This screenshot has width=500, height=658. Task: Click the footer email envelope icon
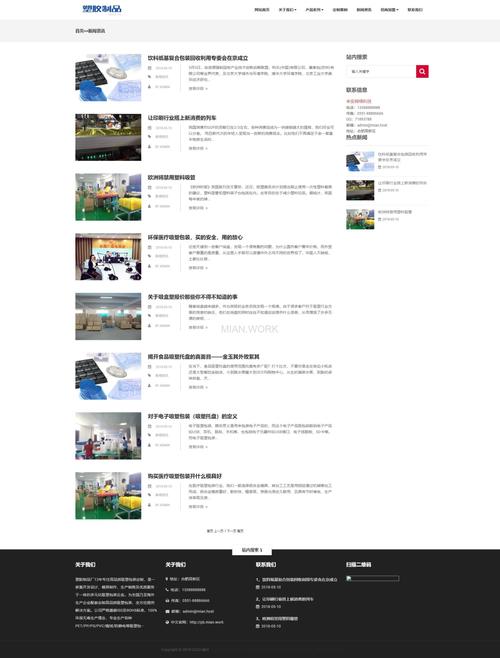click(167, 611)
